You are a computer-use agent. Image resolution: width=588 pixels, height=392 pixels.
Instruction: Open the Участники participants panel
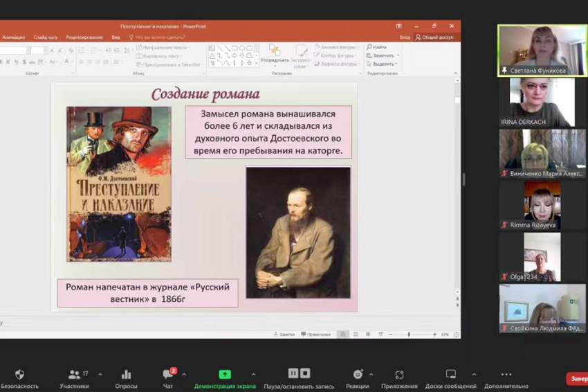(x=74, y=375)
